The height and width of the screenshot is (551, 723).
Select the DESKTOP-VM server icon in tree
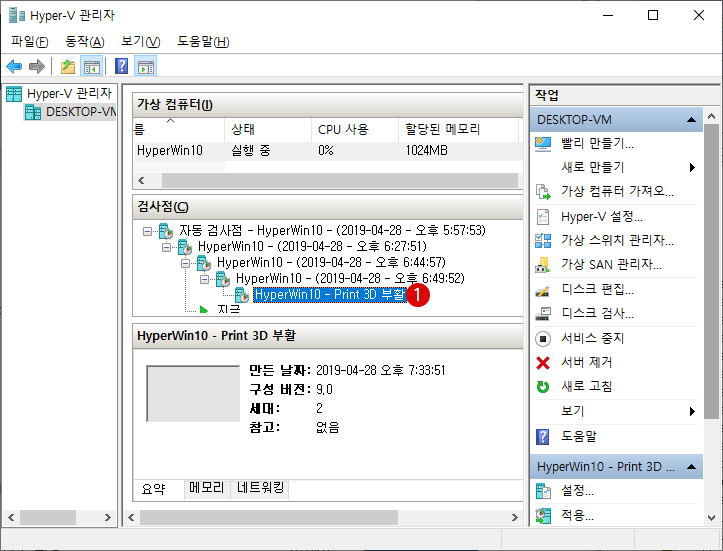(33, 112)
